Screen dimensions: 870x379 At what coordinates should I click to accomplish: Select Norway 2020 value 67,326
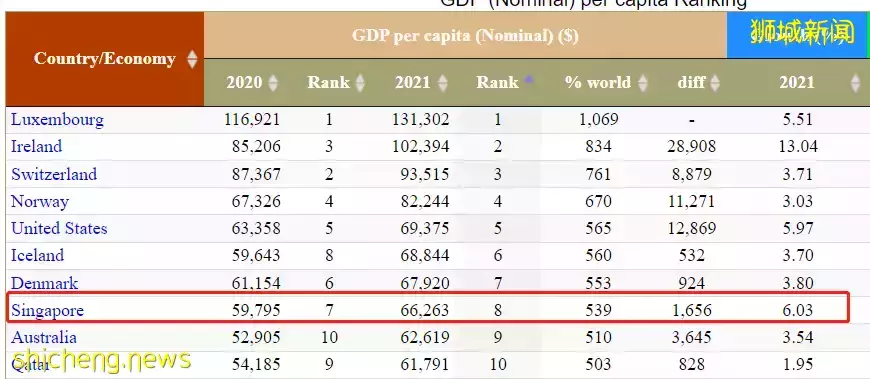pos(256,201)
